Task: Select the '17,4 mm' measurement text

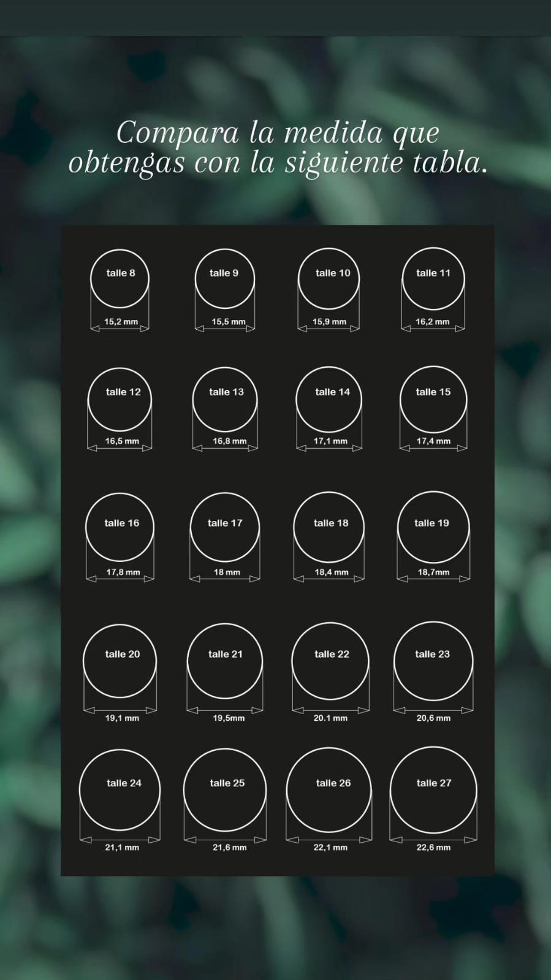Action: point(433,441)
